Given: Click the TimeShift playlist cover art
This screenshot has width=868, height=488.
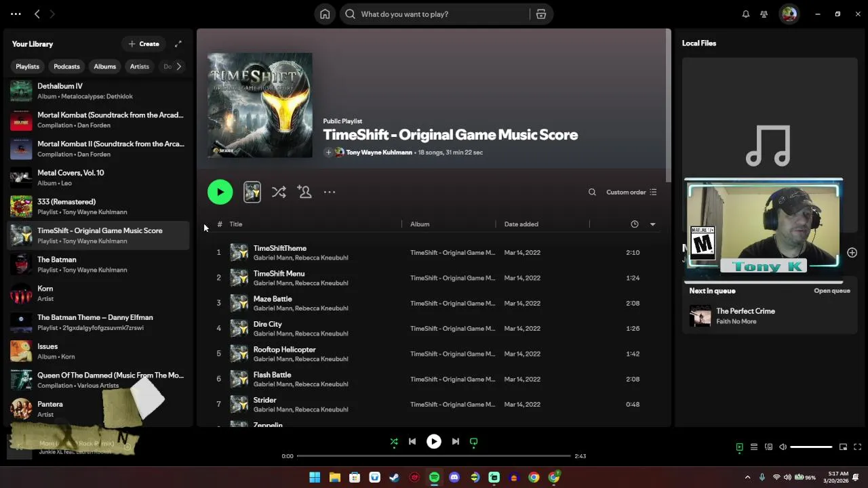Looking at the screenshot, I should [260, 105].
